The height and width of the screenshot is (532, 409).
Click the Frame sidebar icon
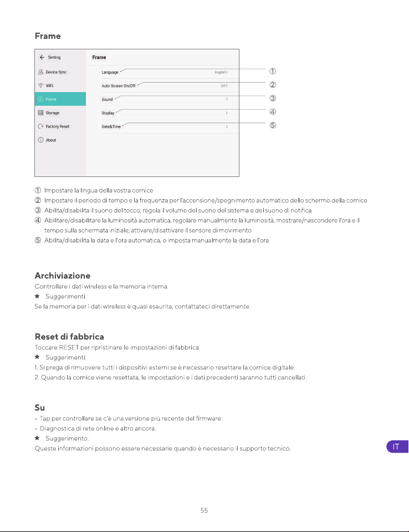tap(40, 99)
